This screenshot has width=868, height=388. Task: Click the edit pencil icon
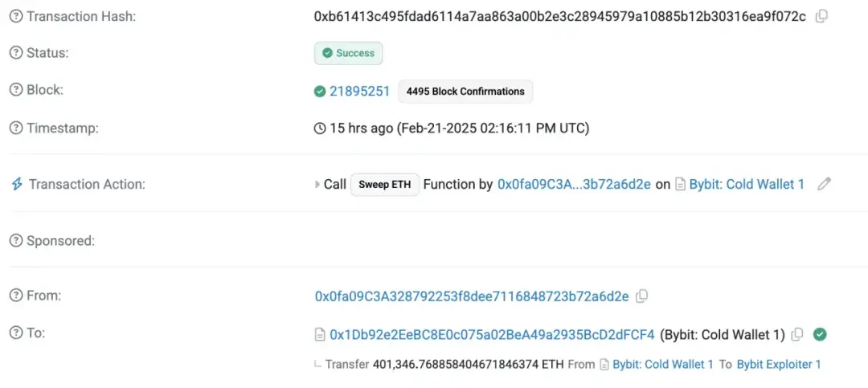824,184
